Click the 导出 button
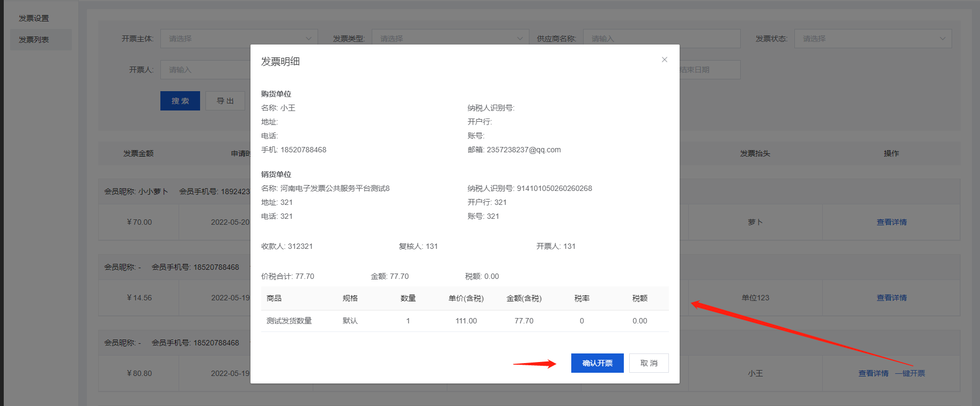The image size is (980, 406). tap(225, 101)
